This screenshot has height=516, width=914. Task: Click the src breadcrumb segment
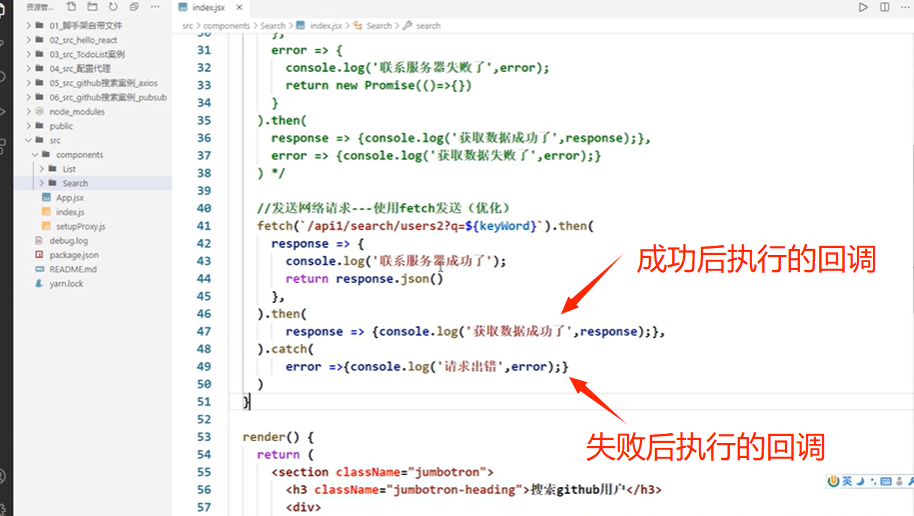187,26
